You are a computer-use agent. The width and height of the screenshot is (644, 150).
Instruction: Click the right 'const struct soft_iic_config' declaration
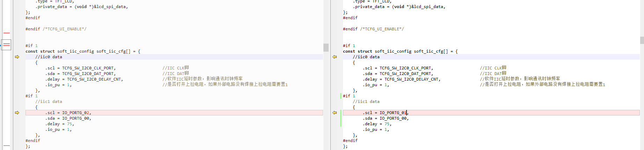[x=400, y=51]
